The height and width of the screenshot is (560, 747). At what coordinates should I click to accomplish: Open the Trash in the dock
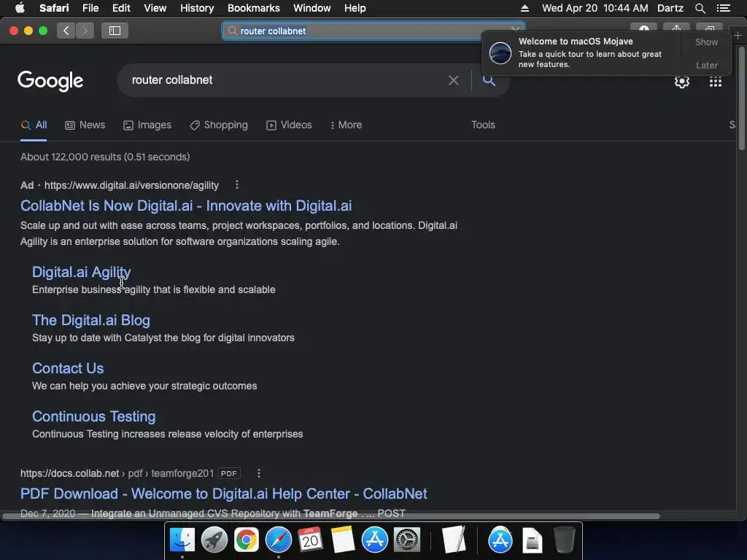point(564,540)
